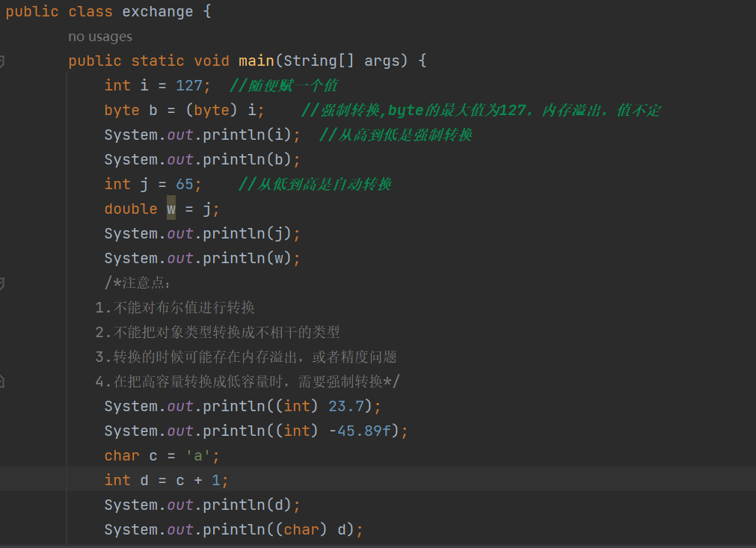756x548 pixels.
Task: Click the number 65 literal
Action: click(185, 184)
